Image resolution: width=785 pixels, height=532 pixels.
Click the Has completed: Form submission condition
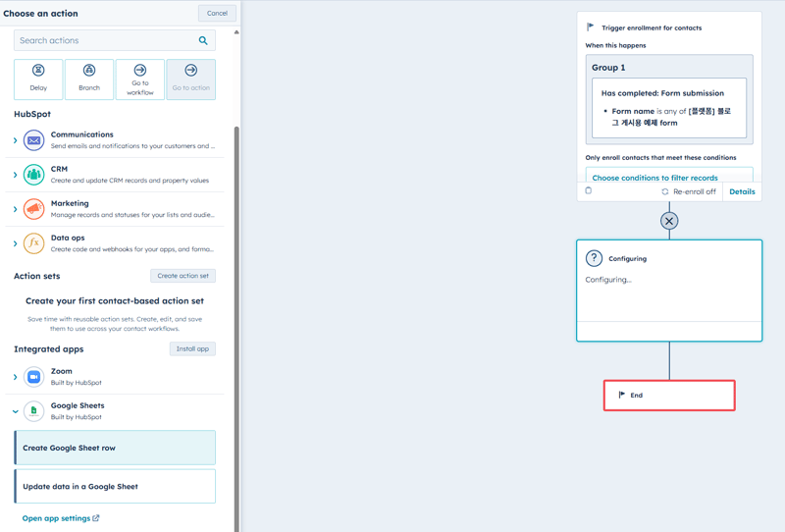(669, 108)
